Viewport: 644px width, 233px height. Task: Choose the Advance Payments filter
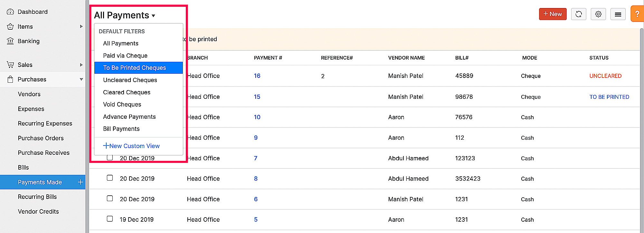tap(129, 117)
